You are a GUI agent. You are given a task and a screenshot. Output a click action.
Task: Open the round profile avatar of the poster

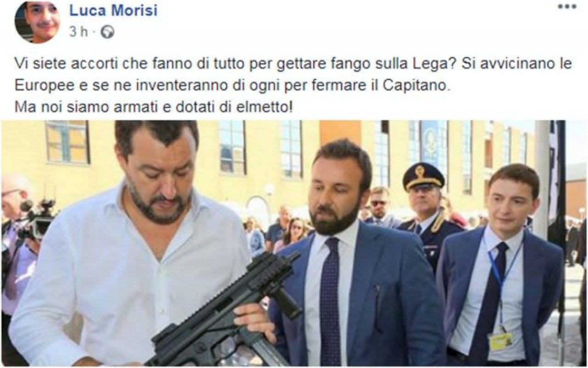click(37, 21)
